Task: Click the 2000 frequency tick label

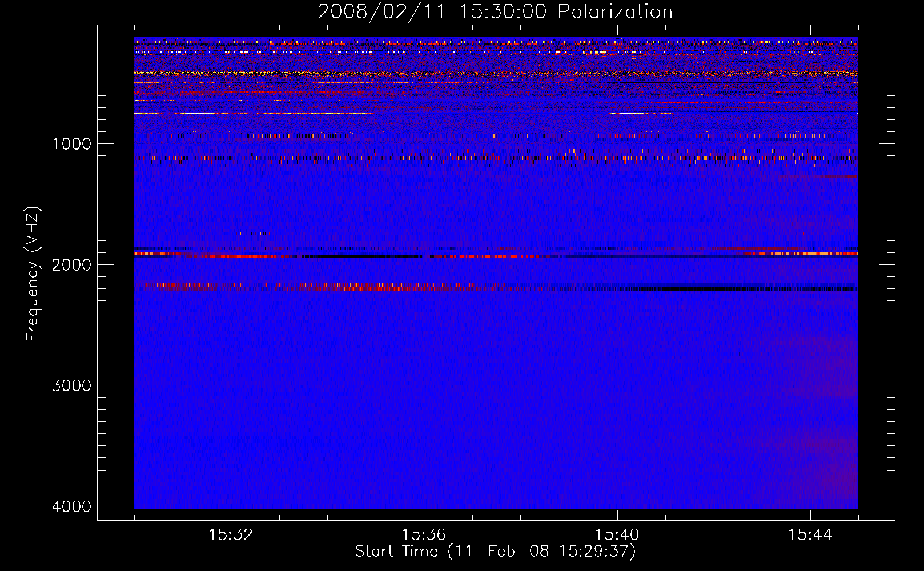Action: point(71,264)
